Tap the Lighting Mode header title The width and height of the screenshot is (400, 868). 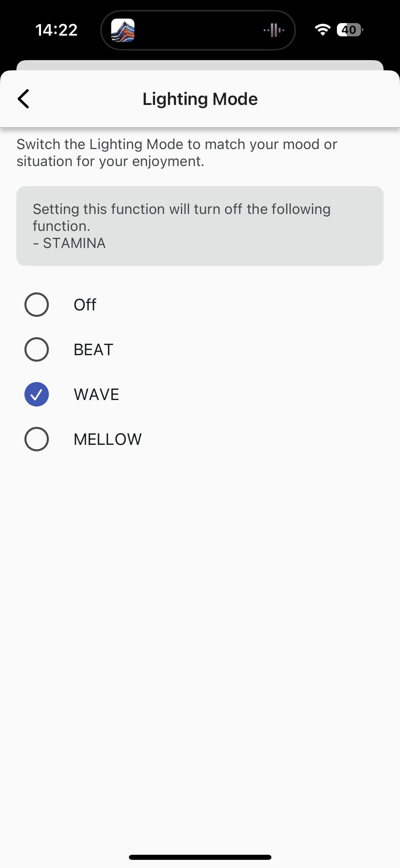(x=200, y=99)
